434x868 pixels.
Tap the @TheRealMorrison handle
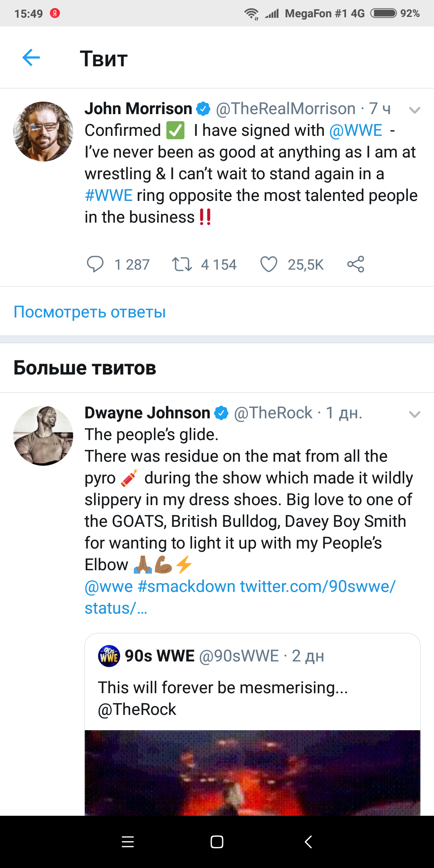point(285,109)
